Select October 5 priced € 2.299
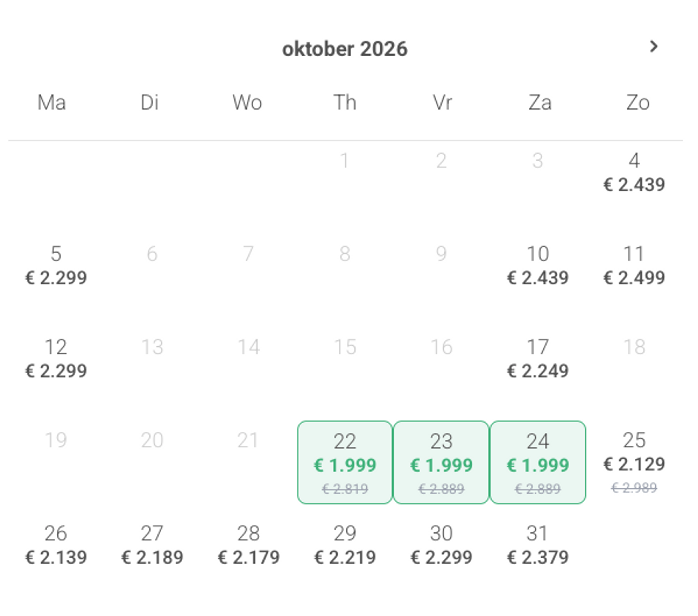 pyautogui.click(x=56, y=266)
